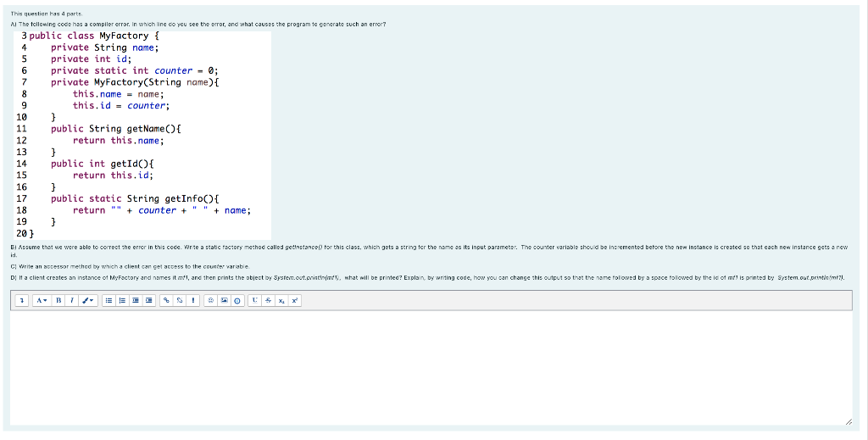868x440 pixels.
Task: Remove the hyperlink with unlink icon
Action: (180, 300)
